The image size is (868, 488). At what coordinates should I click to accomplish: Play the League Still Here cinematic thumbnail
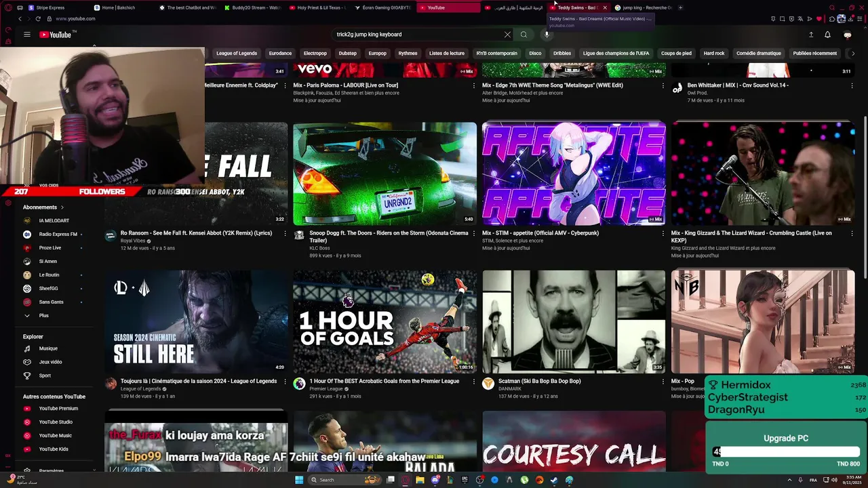click(196, 321)
